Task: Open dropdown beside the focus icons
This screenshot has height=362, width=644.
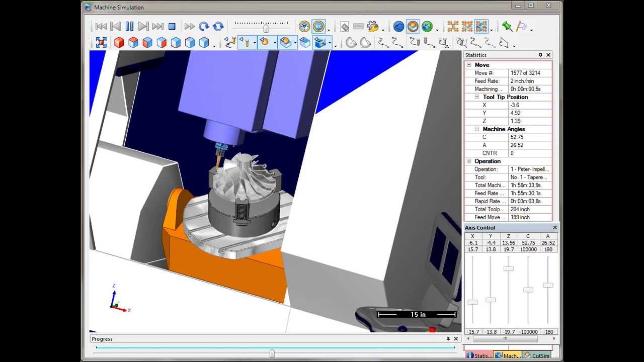Action: (492, 29)
